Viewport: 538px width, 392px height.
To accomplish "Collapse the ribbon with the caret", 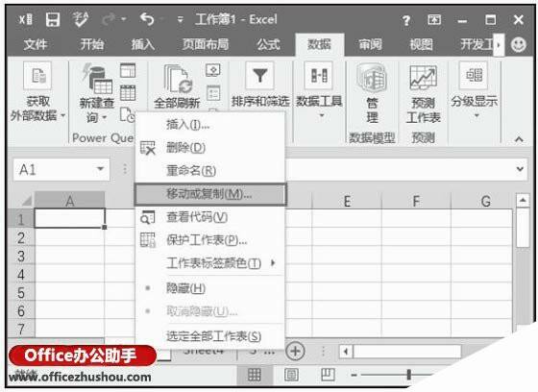I will coord(519,139).
